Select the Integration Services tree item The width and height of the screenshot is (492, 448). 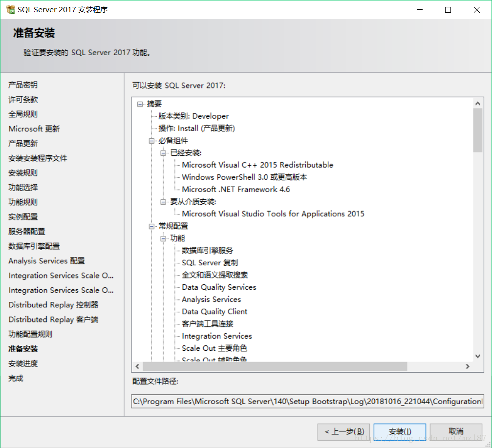[x=217, y=336]
